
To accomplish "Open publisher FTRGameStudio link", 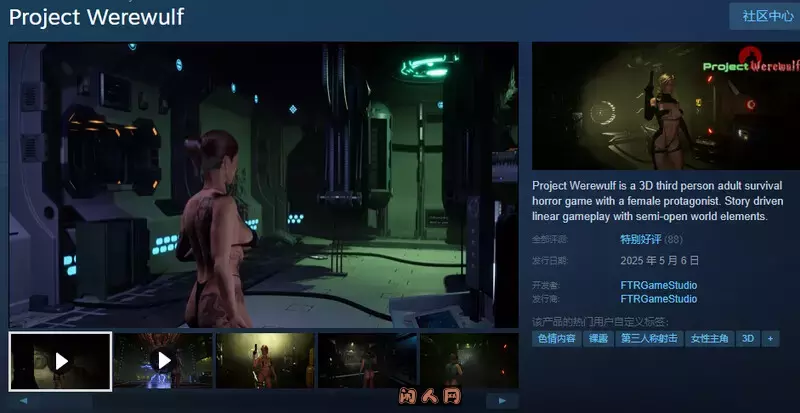I will coord(658,298).
